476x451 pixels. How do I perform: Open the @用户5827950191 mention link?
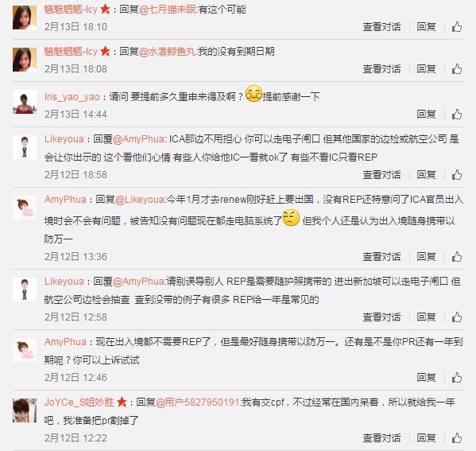(x=198, y=402)
